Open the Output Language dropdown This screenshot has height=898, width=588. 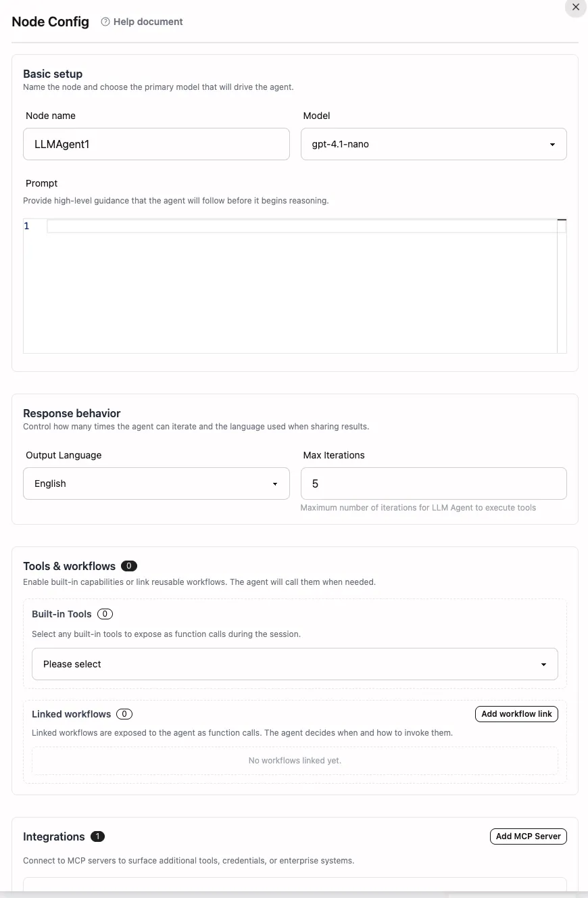pos(149,483)
